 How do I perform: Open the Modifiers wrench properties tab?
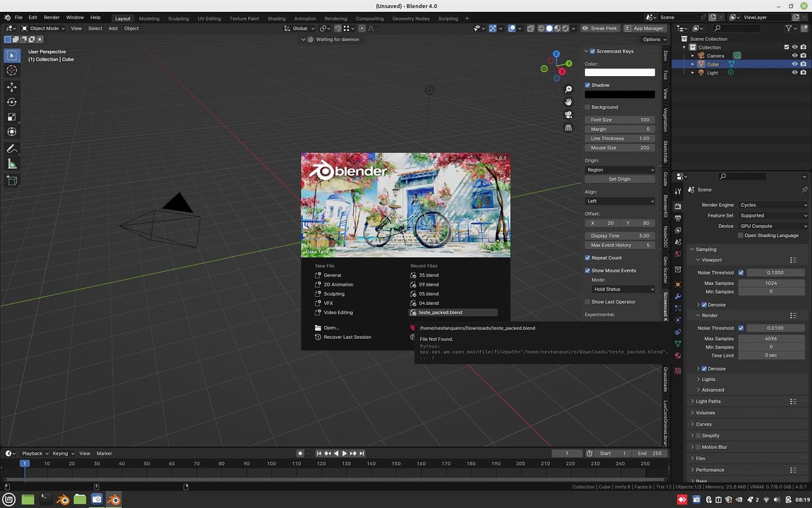click(x=678, y=296)
